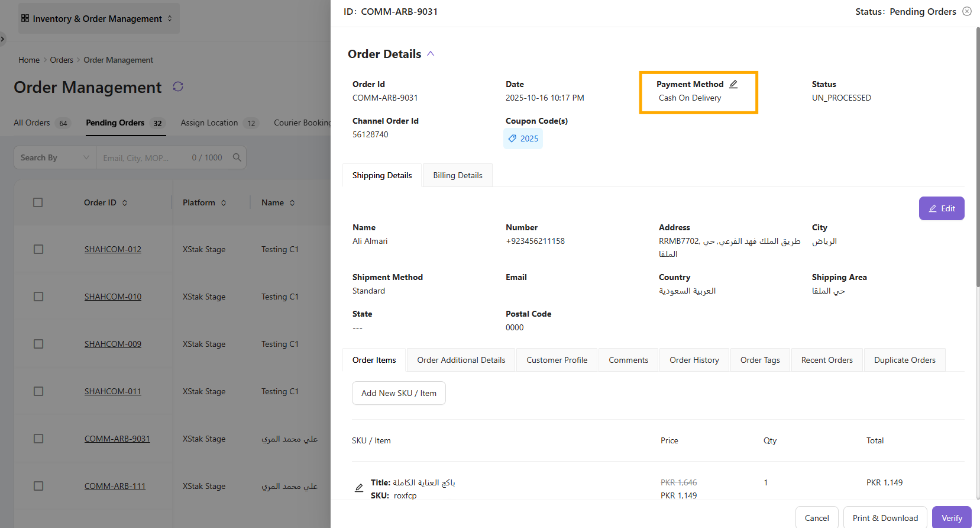Open Inventory & Order Management module switcher
Screen dimensions: 980x528
click(98, 18)
